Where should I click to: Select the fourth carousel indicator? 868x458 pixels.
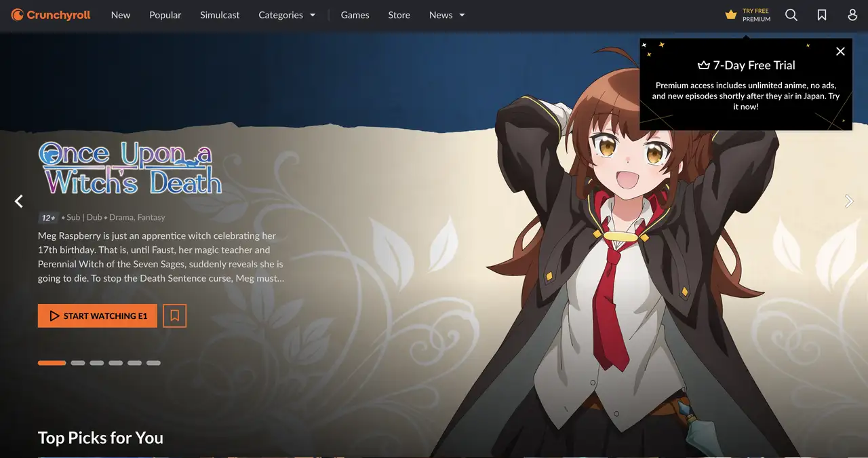(116, 363)
